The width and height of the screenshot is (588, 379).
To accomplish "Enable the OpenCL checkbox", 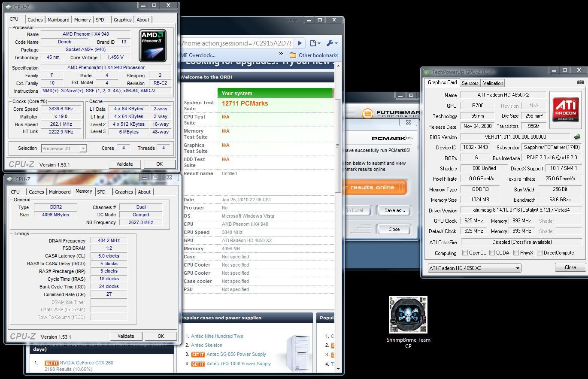I will click(465, 253).
